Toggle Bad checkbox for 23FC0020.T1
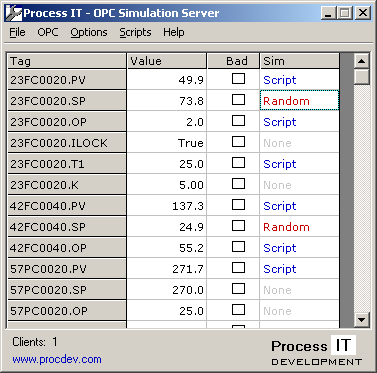This screenshot has height=373, width=377. point(238,163)
